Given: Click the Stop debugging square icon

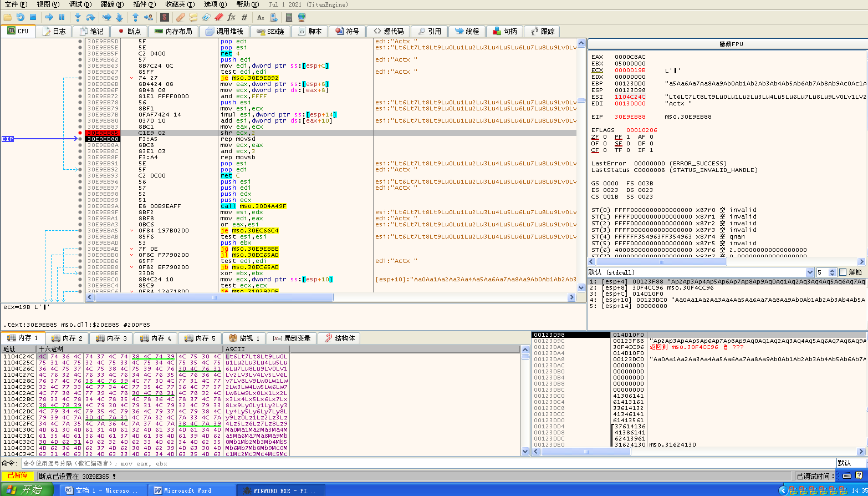Looking at the screenshot, I should pos(33,17).
